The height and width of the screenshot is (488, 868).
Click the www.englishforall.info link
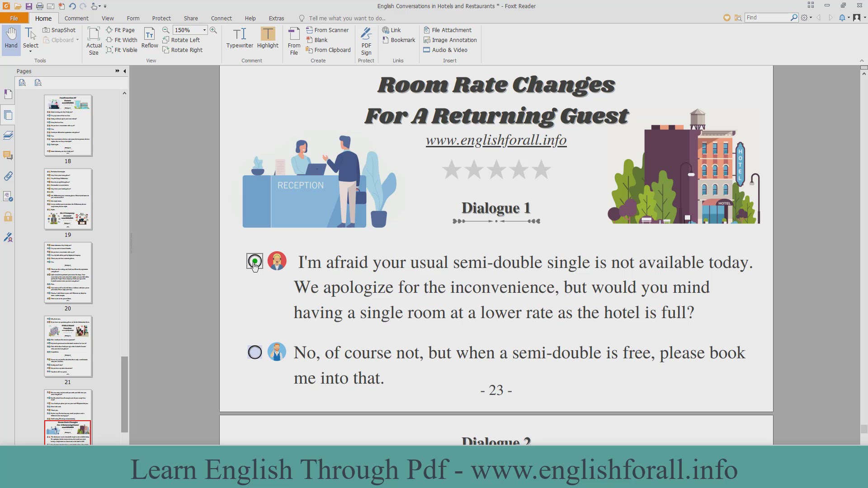click(x=496, y=141)
